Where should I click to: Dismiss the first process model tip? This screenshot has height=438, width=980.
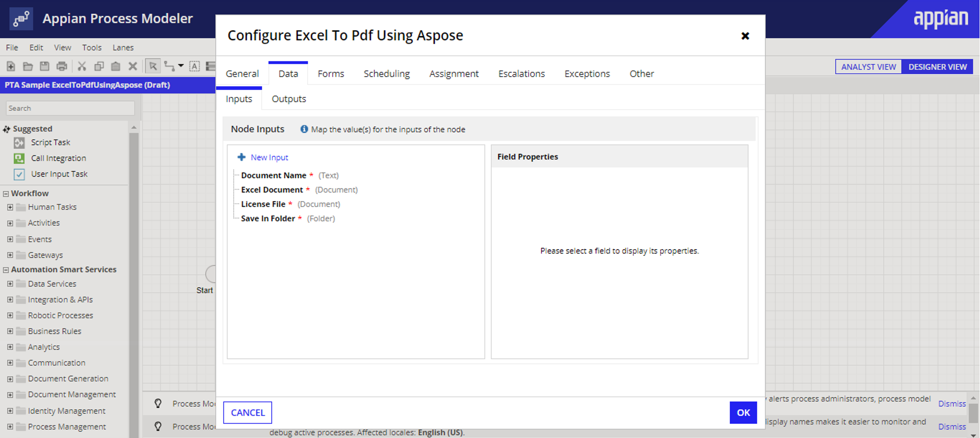952,403
